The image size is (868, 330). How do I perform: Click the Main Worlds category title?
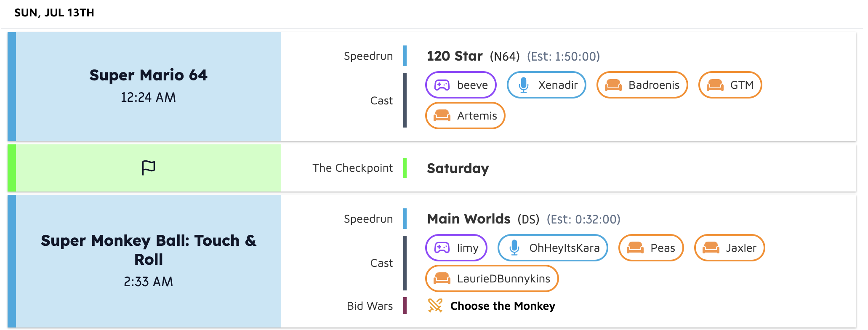pos(469,219)
